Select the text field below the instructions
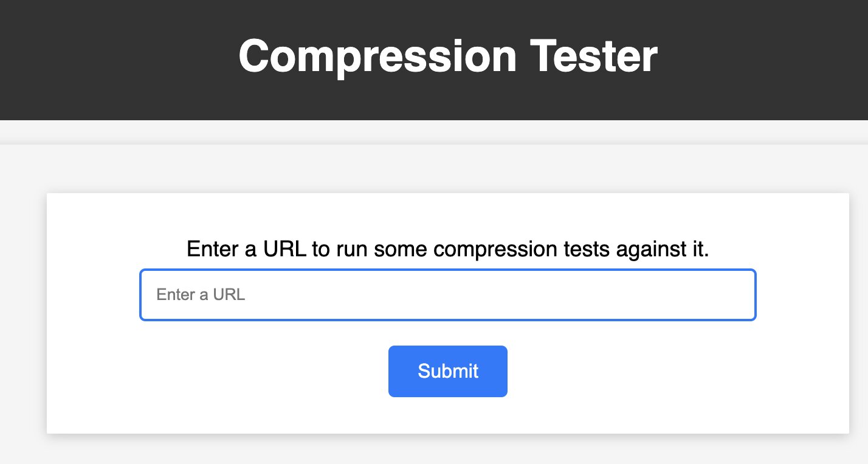Image resolution: width=868 pixels, height=464 pixels. tap(448, 295)
